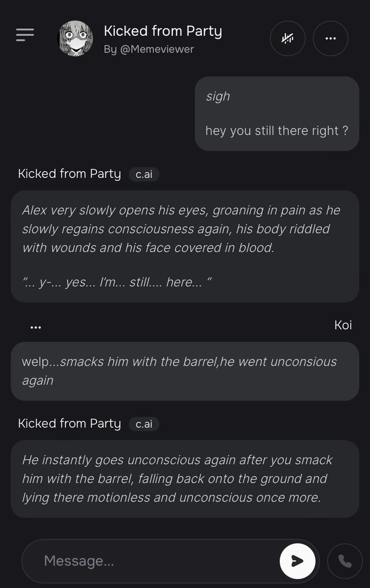
Task: Select your 'hey you still there' message
Action: [x=277, y=114]
